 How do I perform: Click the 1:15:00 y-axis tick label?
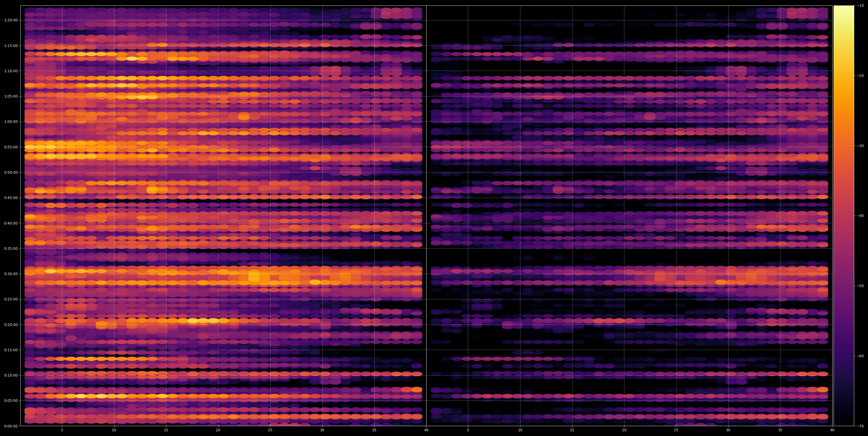point(11,46)
